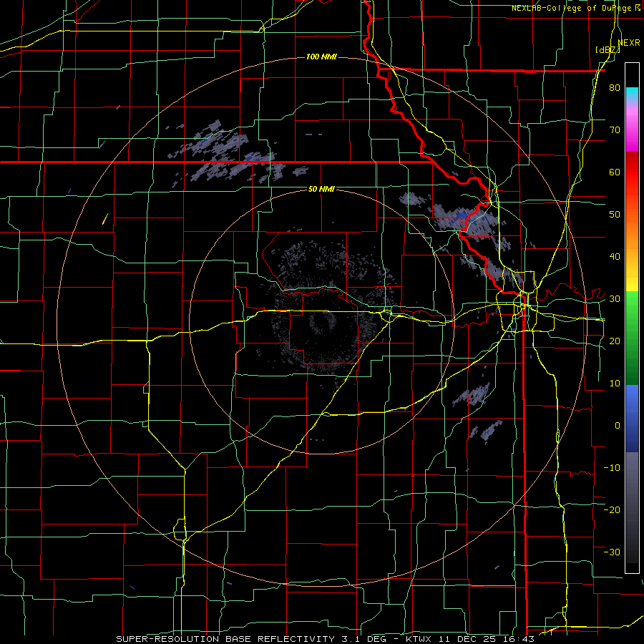Select the 50 value on the dBZ scale
The width and height of the screenshot is (644, 644).
[x=615, y=215]
